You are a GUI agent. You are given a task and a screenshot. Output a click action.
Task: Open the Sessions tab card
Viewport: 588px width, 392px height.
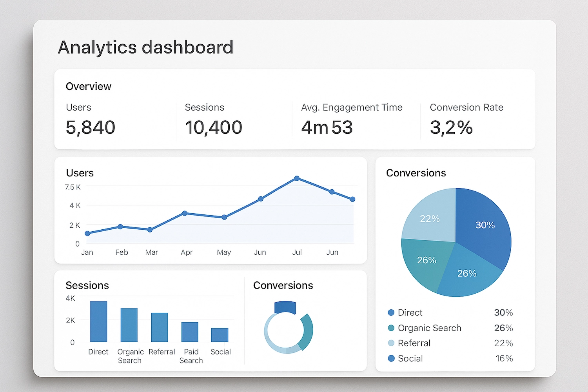87,285
